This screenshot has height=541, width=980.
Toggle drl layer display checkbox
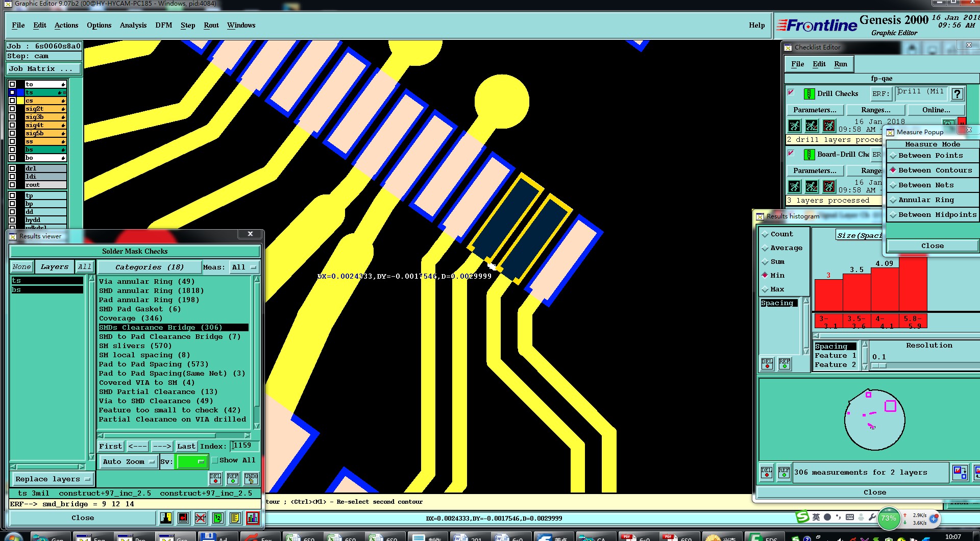[x=12, y=168]
